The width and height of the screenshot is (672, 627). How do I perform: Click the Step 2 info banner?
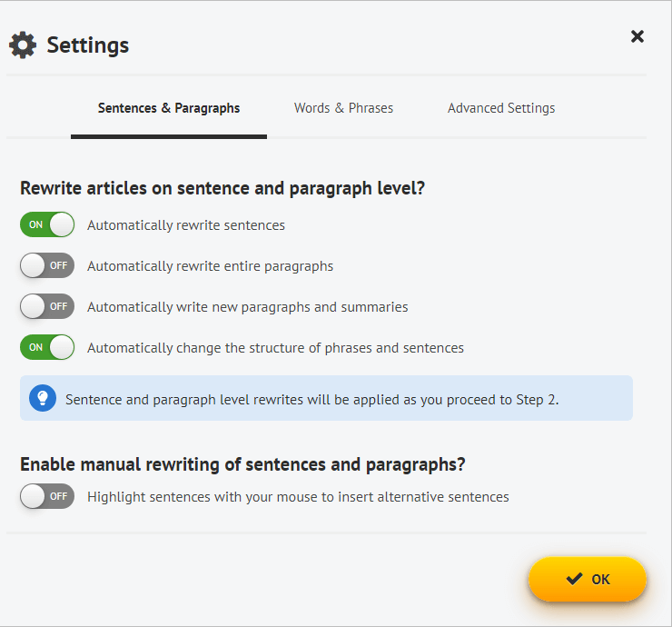pyautogui.click(x=326, y=398)
